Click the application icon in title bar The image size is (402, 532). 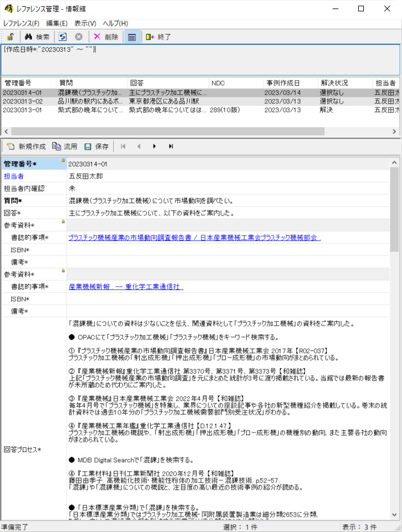(x=9, y=9)
